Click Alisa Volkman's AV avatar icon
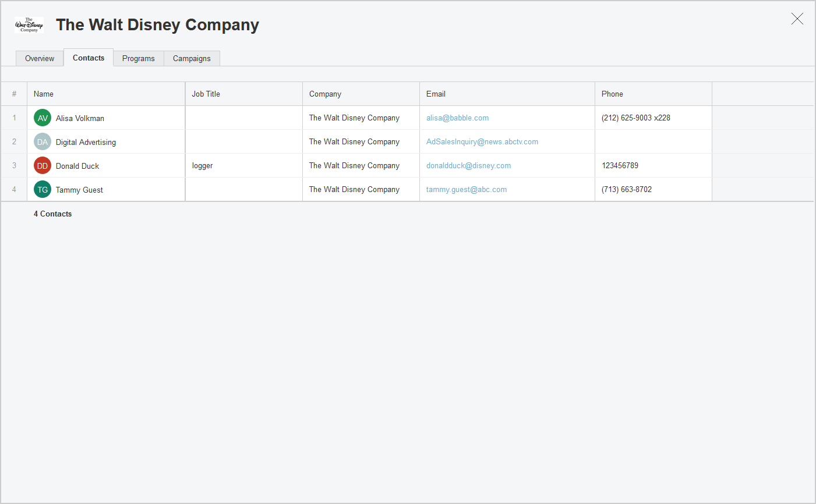 tap(43, 118)
